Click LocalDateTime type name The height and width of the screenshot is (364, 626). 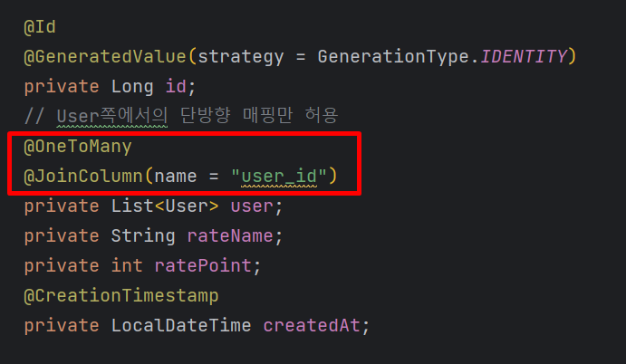[x=181, y=326]
